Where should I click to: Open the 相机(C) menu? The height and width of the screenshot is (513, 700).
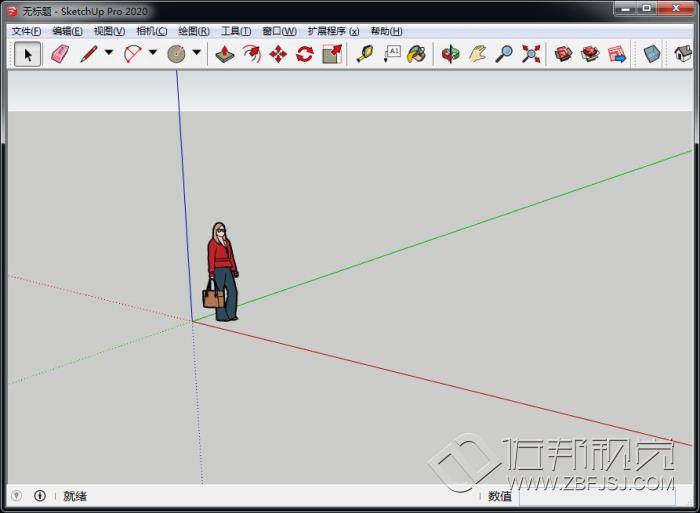(151, 31)
